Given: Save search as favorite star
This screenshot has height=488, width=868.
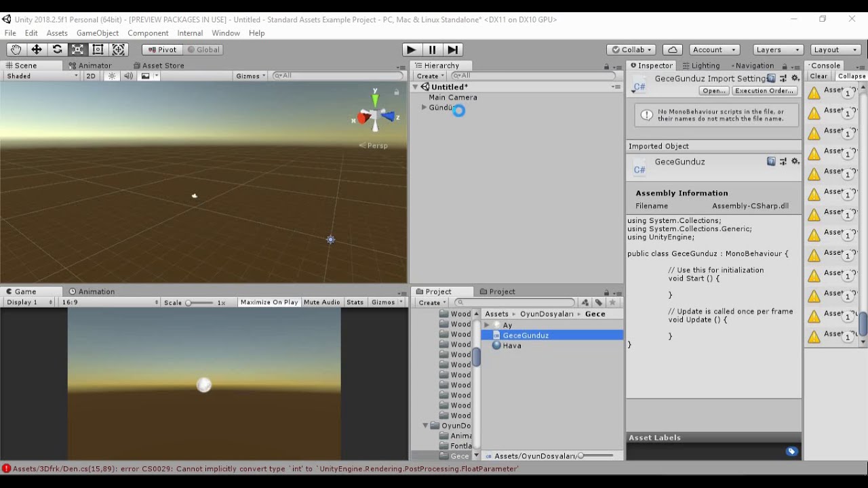Looking at the screenshot, I should pyautogui.click(x=612, y=302).
